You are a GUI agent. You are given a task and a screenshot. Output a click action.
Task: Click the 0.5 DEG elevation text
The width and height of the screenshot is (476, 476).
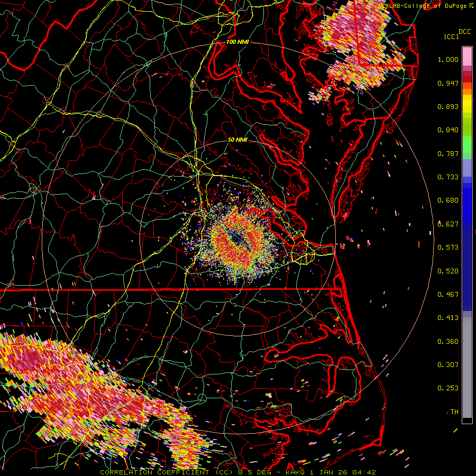(255, 472)
